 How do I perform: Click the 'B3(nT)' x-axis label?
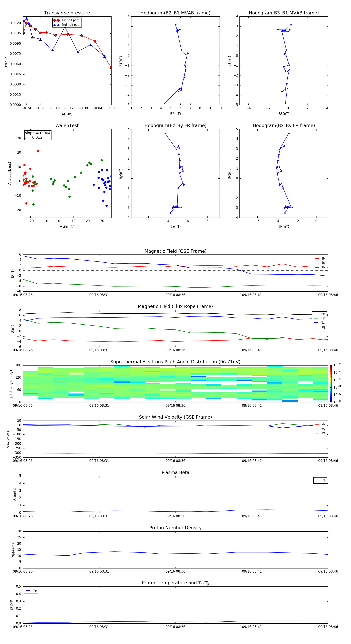[284, 114]
